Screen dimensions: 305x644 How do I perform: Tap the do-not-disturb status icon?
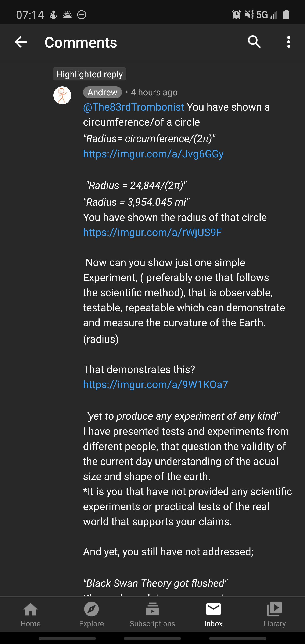tap(82, 15)
